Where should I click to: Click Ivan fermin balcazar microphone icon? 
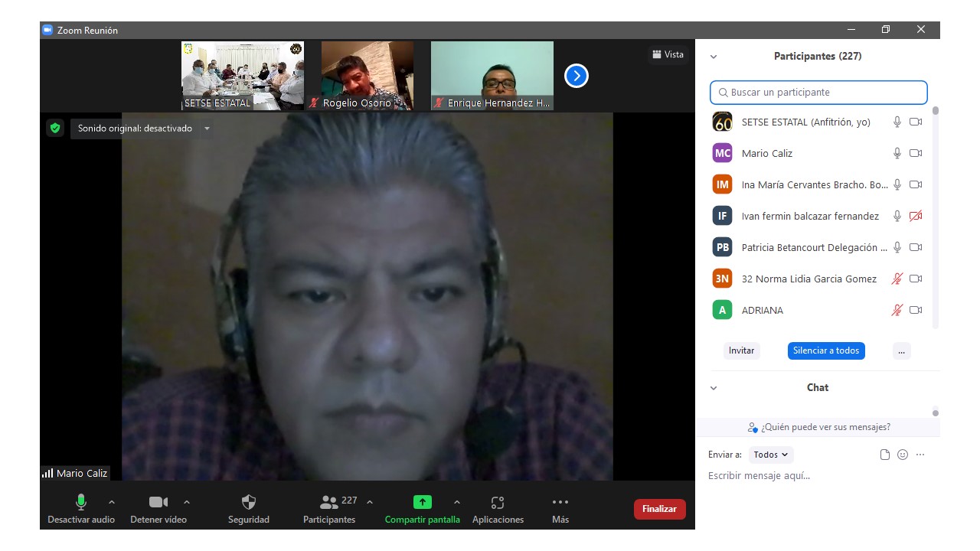(897, 216)
